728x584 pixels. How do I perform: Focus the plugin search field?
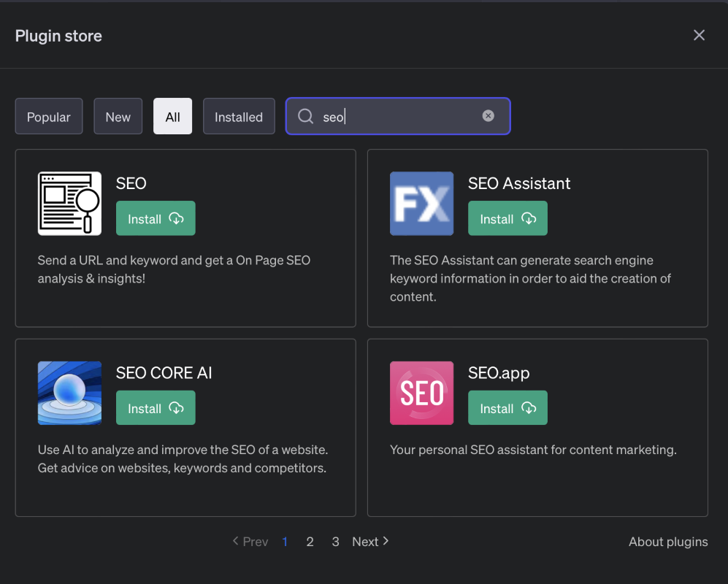(398, 116)
